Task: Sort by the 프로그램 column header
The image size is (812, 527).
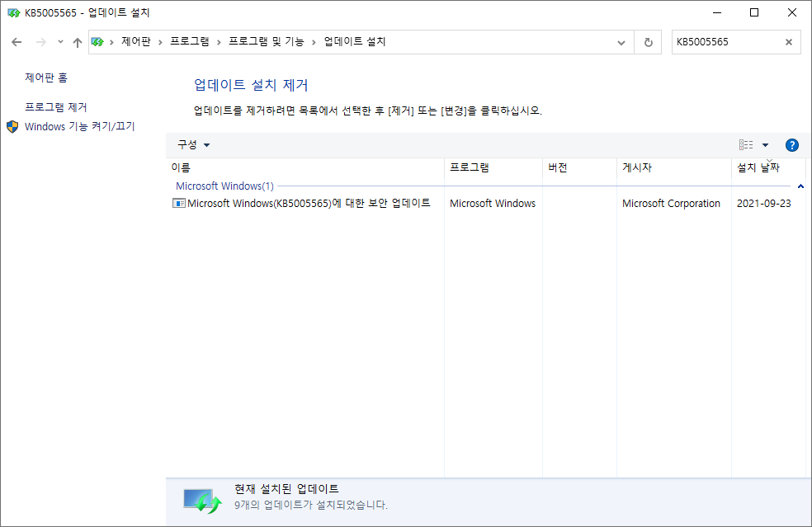Action: 493,167
